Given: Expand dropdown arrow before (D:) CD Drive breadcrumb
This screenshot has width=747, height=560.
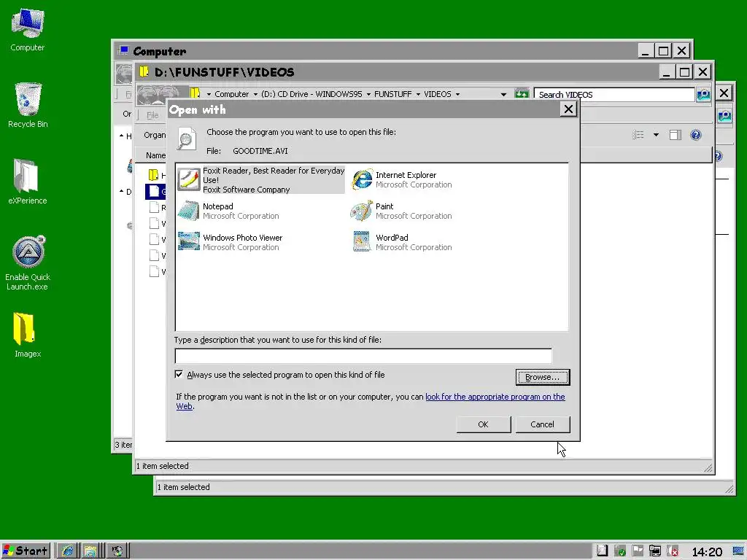Looking at the screenshot, I should (x=255, y=94).
